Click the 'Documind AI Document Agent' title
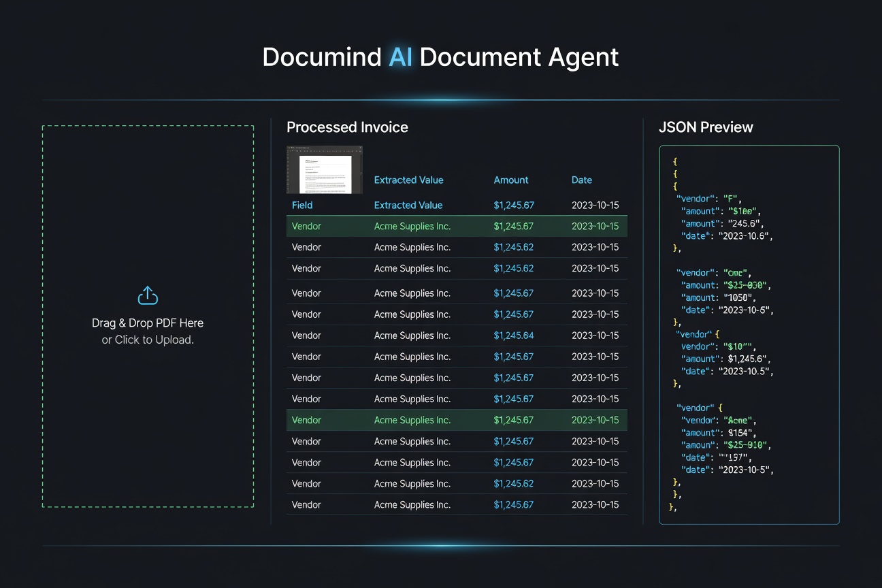The width and height of the screenshot is (882, 588). click(441, 57)
